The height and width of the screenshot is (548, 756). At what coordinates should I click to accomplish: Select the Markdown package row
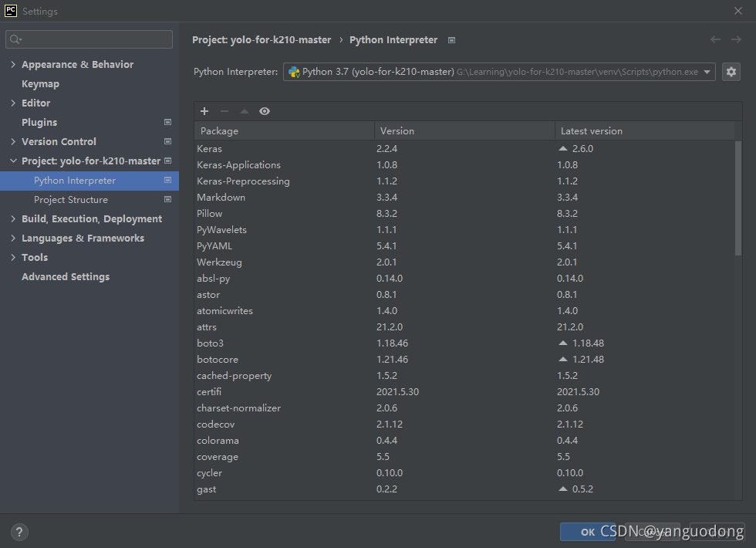coord(464,198)
